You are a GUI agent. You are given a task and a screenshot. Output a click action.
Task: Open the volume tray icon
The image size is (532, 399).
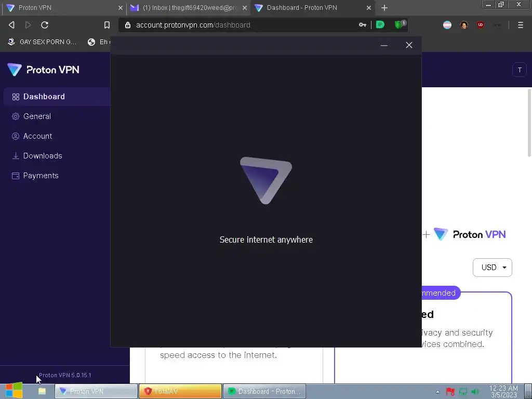(x=475, y=392)
